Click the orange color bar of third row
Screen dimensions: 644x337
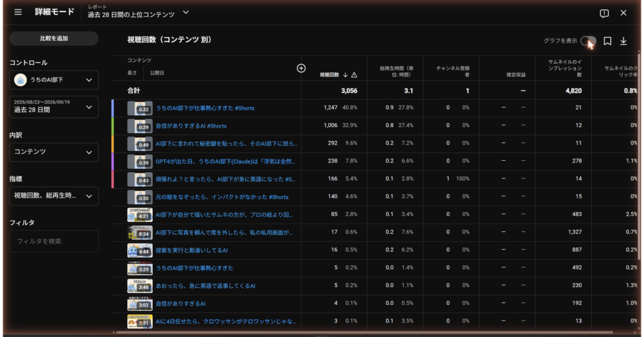(x=113, y=144)
